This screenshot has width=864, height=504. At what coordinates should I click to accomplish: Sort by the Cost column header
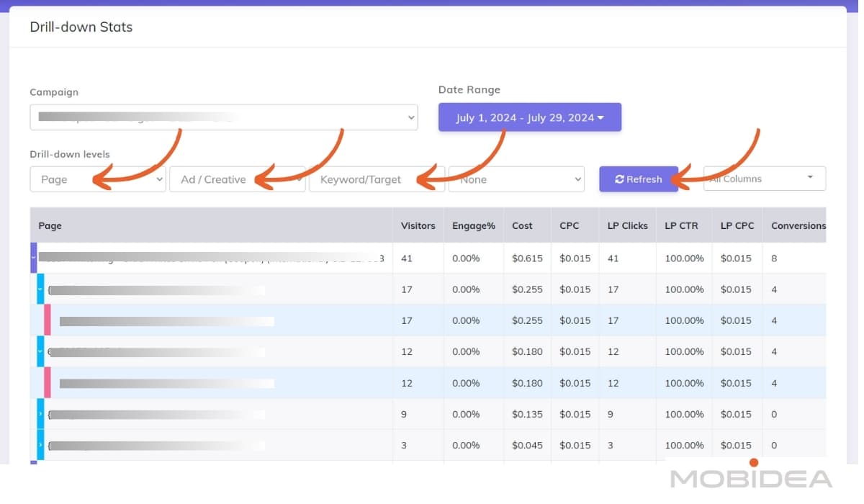pyautogui.click(x=522, y=225)
